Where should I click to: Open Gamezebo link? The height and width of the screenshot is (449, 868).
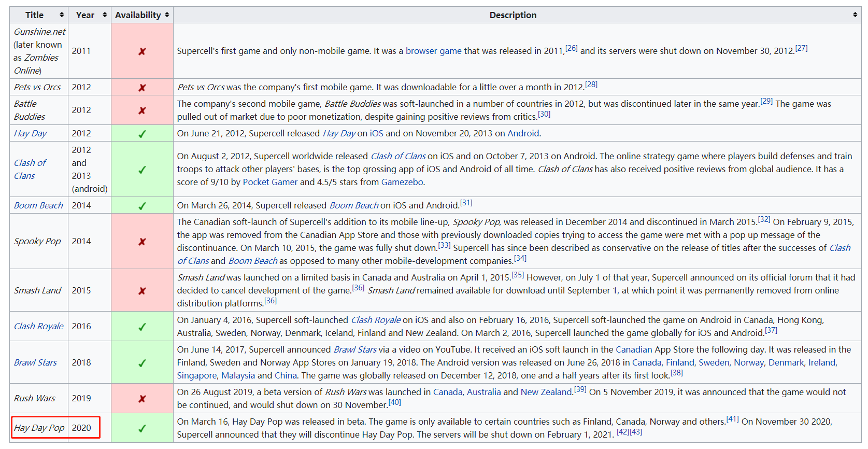click(x=402, y=182)
